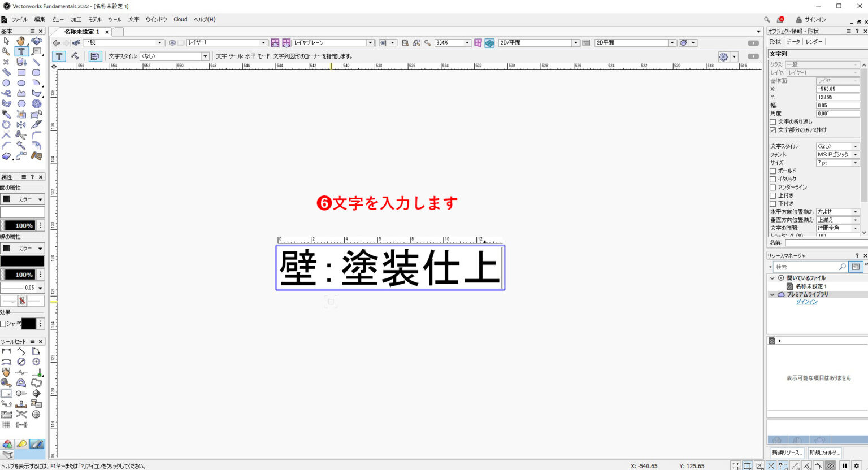Activate the Pan (hand) tool
Image resolution: width=868 pixels, height=470 pixels.
(x=21, y=41)
